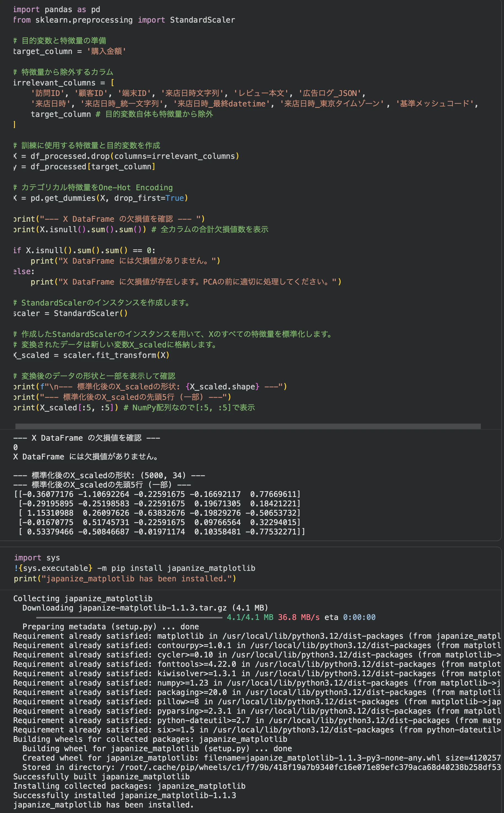Click the '来店日時_東京タイムゾーン' string

(332, 104)
